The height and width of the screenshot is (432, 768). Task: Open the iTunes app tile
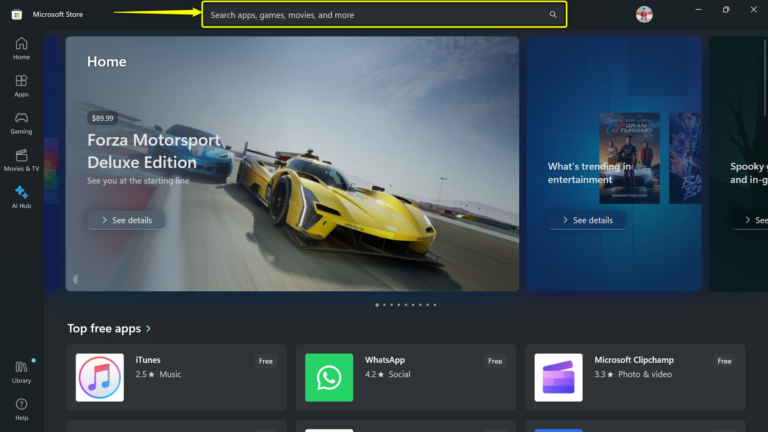176,377
